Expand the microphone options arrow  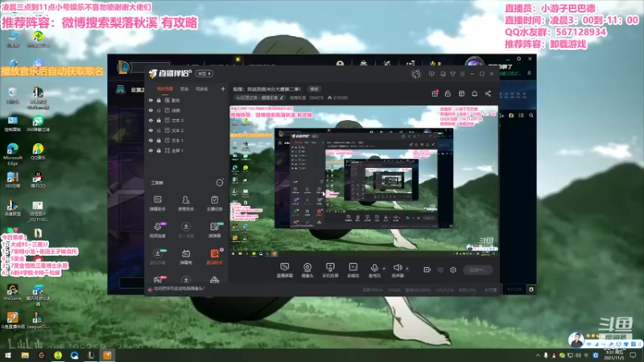pos(384,269)
